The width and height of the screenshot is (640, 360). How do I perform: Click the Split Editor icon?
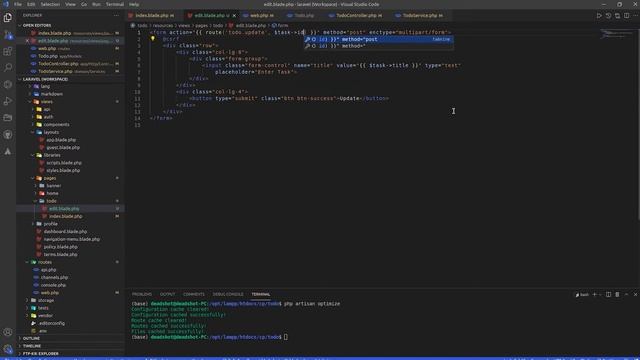(x=627, y=16)
